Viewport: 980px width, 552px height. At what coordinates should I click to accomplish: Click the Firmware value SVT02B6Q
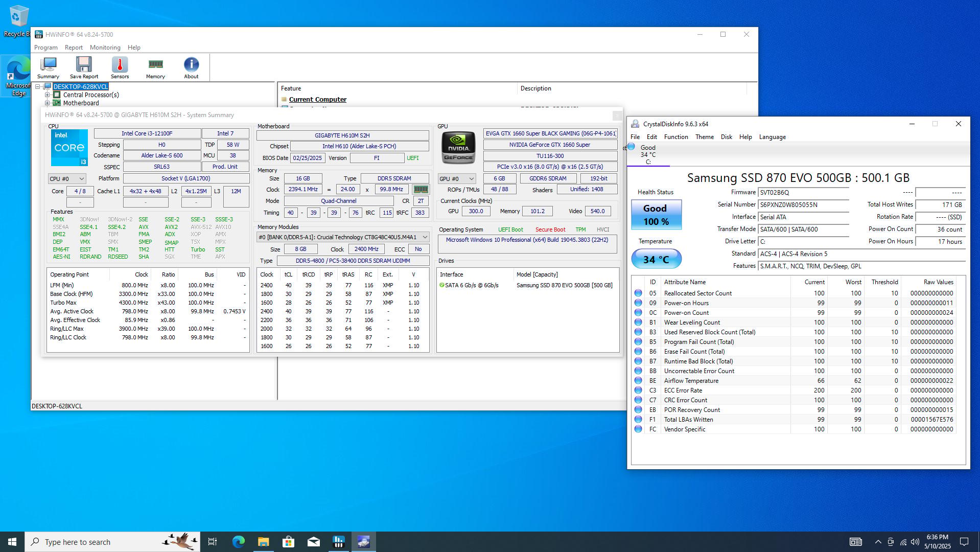click(x=804, y=193)
